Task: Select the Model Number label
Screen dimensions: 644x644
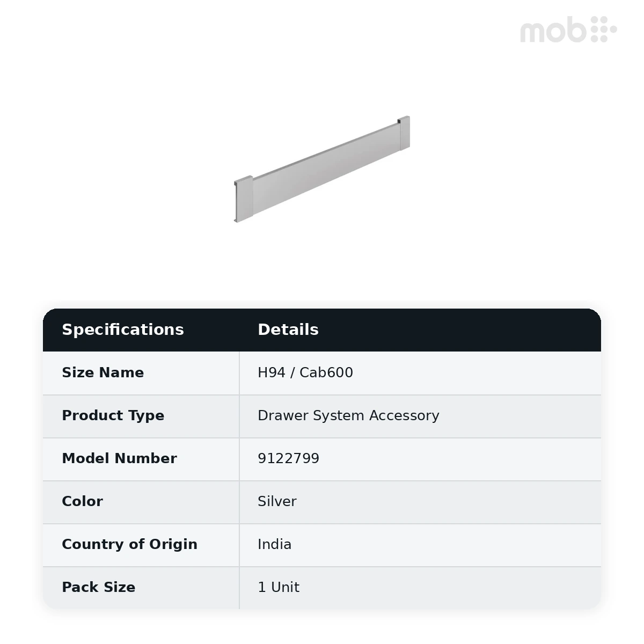Action: tap(119, 458)
